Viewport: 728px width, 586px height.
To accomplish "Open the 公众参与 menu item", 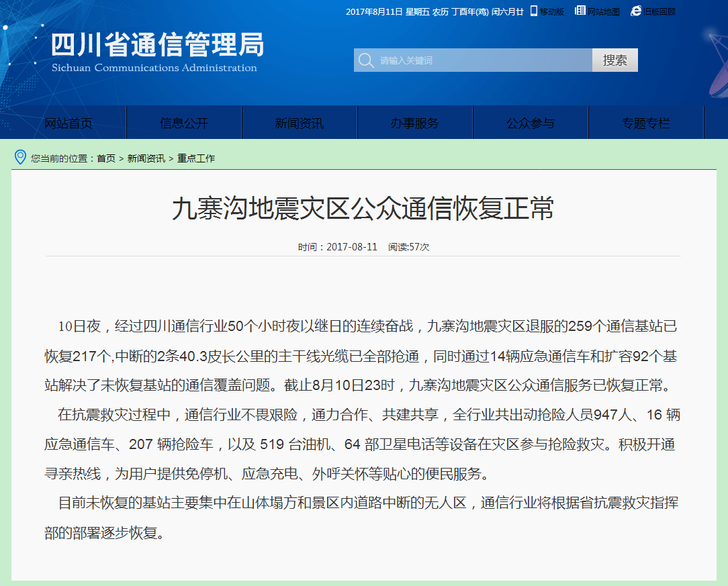I will point(530,123).
